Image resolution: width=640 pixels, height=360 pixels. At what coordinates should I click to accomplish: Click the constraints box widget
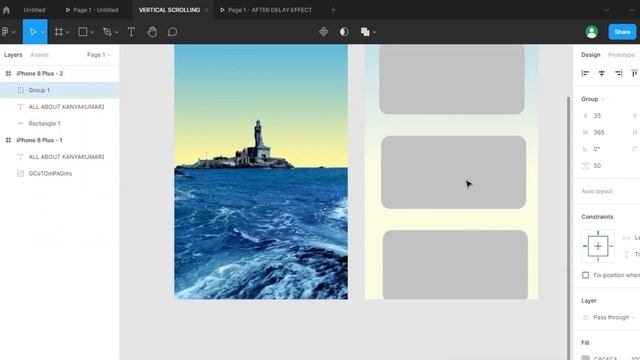(x=598, y=246)
